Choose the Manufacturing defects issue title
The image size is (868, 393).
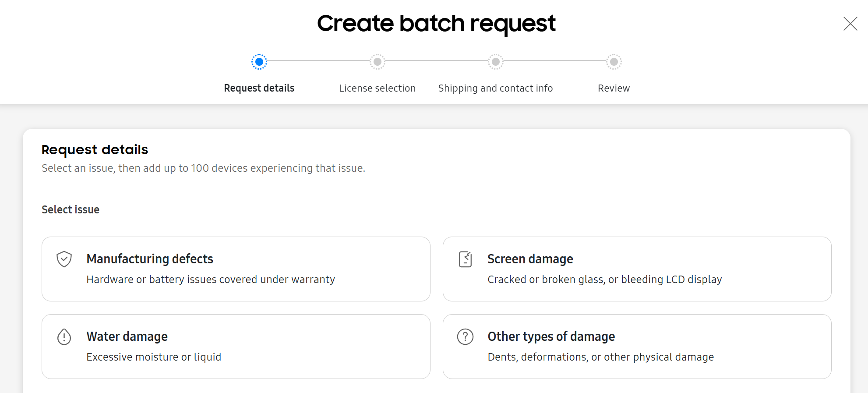(x=150, y=259)
